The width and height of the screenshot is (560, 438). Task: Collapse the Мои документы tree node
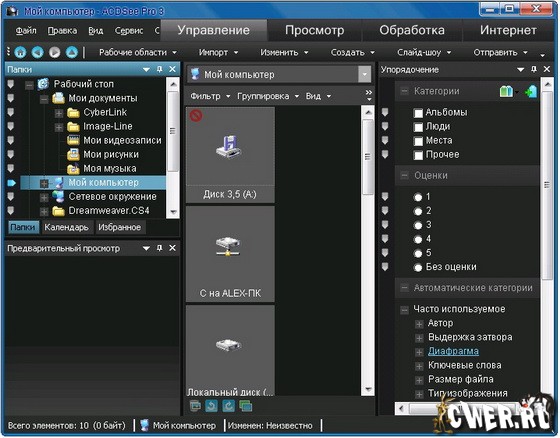(x=44, y=99)
